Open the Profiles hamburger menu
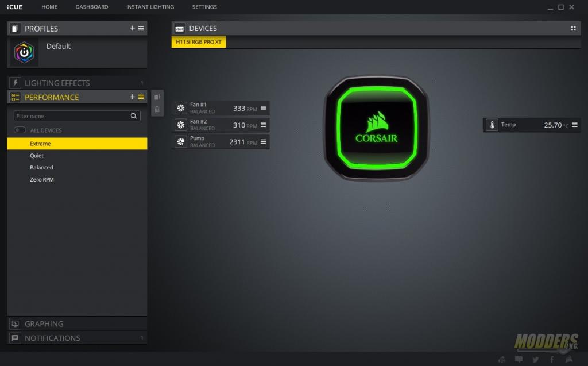Screen dimensions: 588x366 point(141,28)
